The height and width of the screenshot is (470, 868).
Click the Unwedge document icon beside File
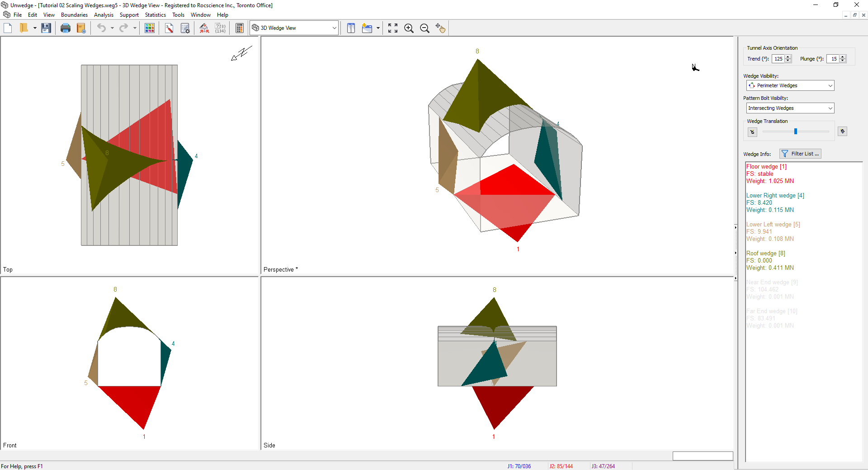point(6,14)
